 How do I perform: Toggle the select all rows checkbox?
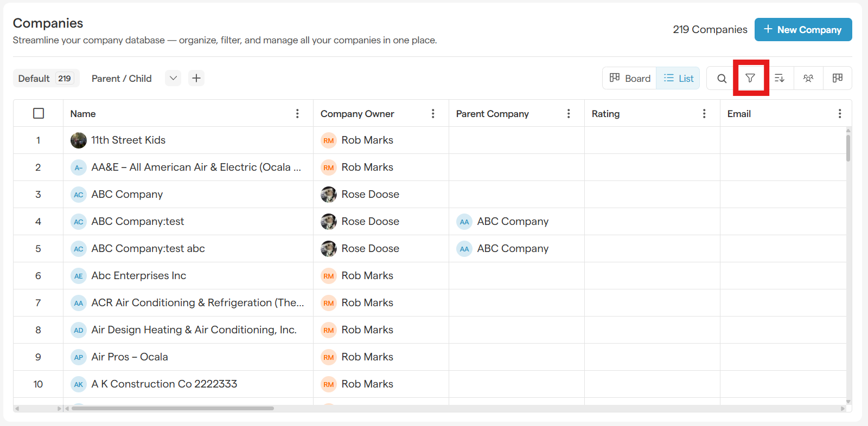39,114
